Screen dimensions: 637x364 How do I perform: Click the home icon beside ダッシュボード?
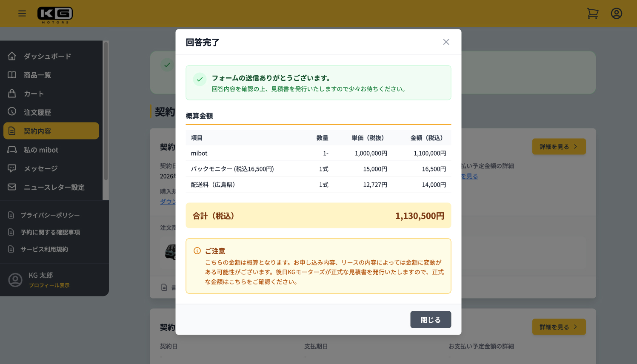point(12,56)
